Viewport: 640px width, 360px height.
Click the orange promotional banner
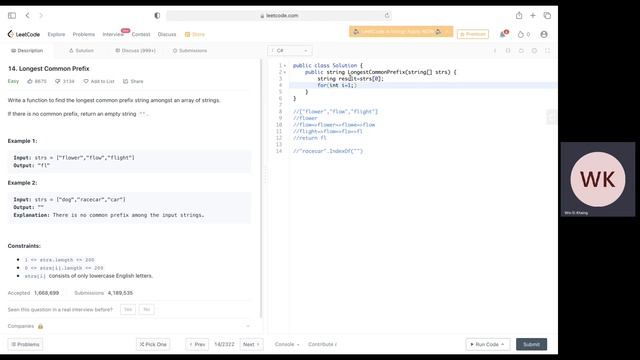click(x=401, y=31)
